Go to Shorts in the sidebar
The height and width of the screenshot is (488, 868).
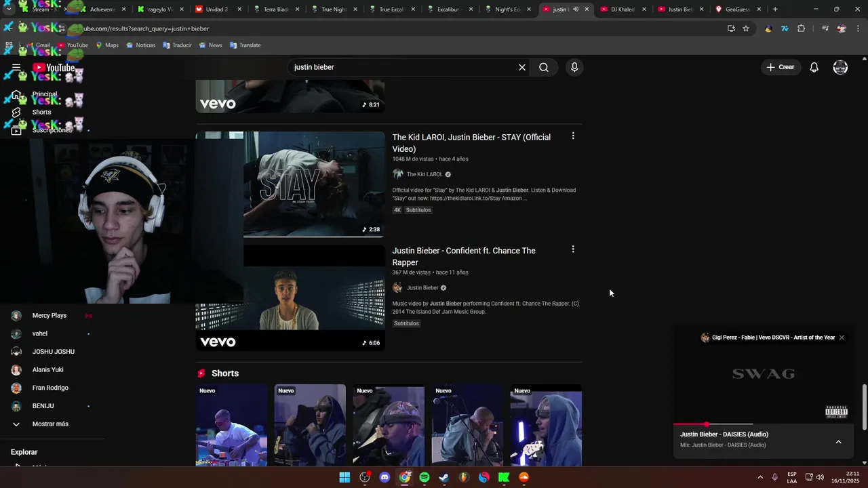(x=41, y=112)
